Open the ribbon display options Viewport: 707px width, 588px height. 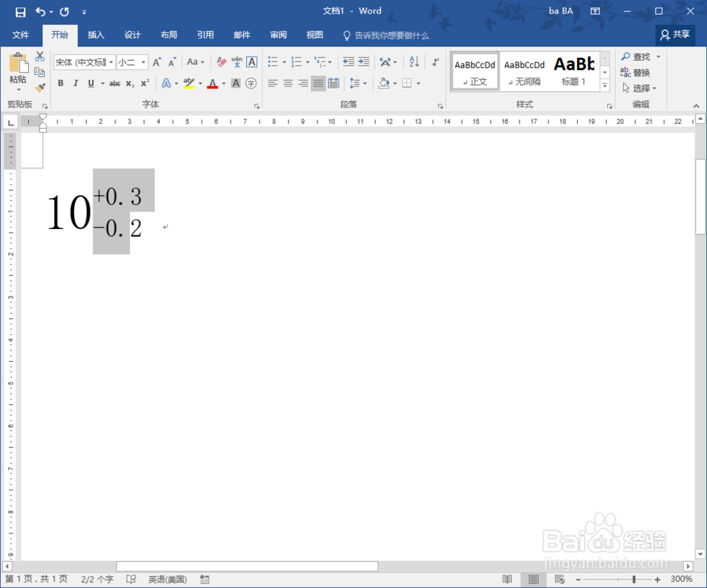[595, 11]
